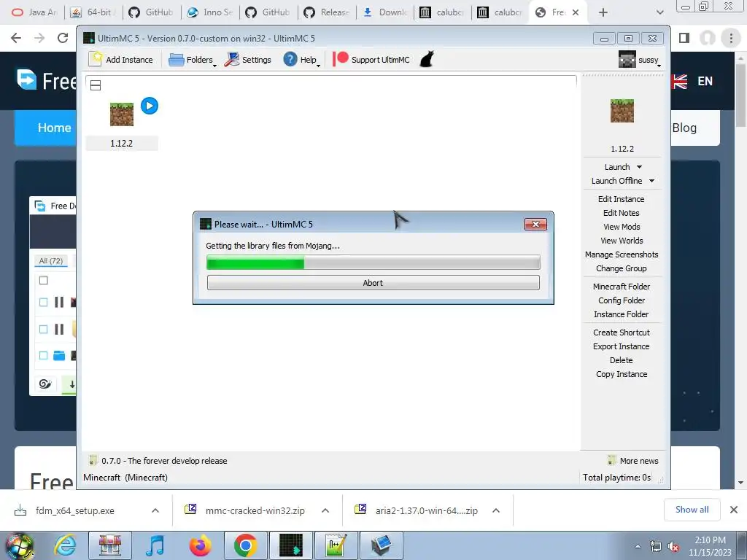747x560 pixels.
Task: Open options for fdm_x64_setup.exe download
Action: click(155, 510)
